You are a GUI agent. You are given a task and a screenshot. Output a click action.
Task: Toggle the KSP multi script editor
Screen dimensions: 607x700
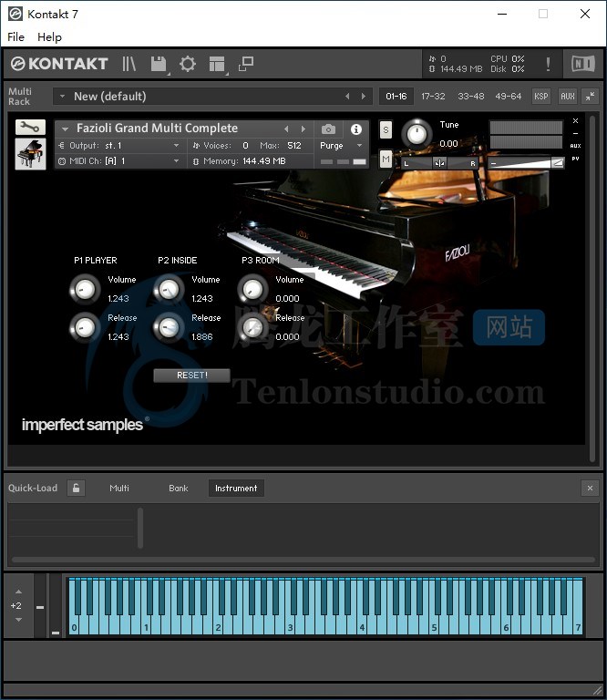(541, 96)
